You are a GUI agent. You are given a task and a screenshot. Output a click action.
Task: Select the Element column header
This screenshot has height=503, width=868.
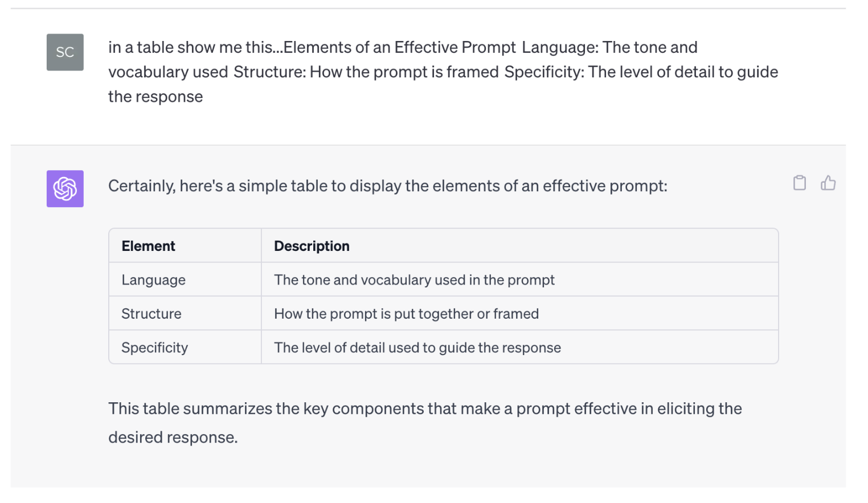(148, 246)
